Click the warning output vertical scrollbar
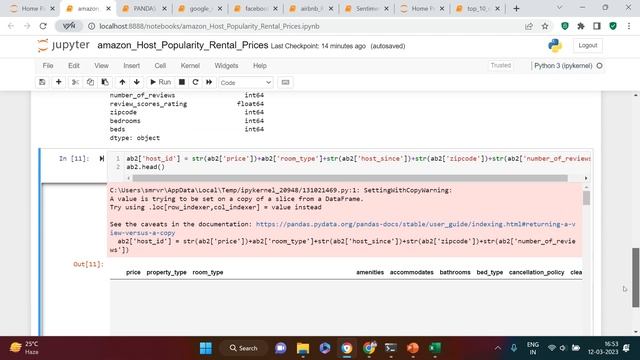 click(x=587, y=198)
